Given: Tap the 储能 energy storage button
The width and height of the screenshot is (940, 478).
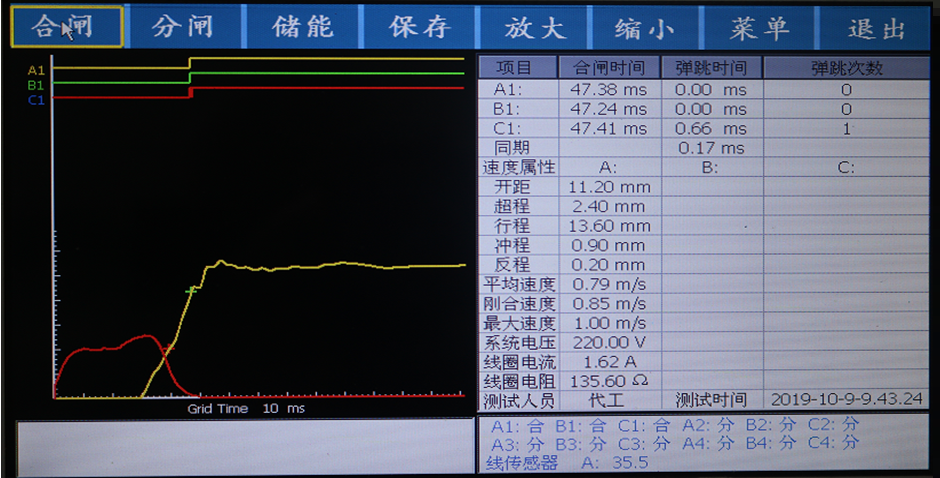Looking at the screenshot, I should pyautogui.click(x=302, y=27).
